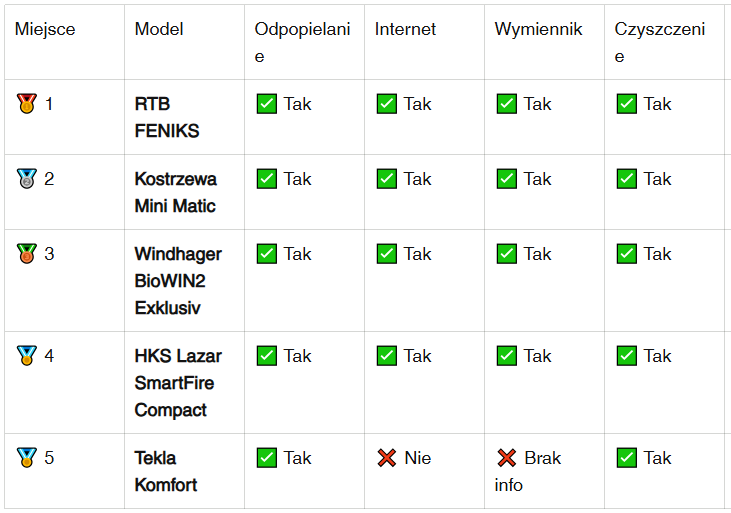Click the green check in RTB FENIKS Internet cell

point(386,104)
